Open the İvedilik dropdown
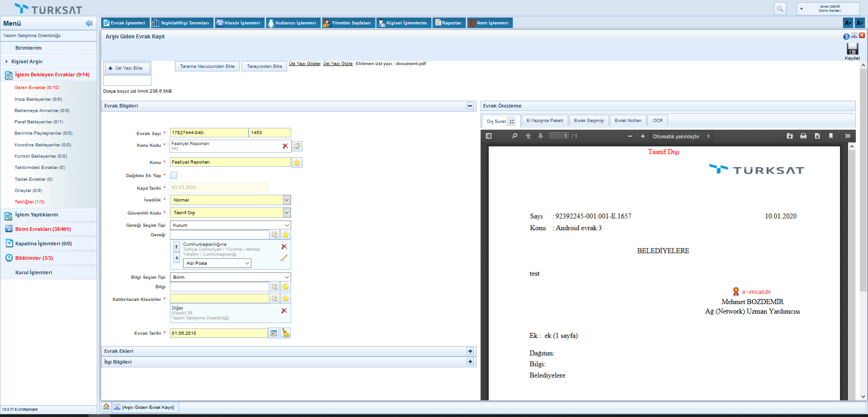Image resolution: width=868 pixels, height=417 pixels. click(287, 200)
